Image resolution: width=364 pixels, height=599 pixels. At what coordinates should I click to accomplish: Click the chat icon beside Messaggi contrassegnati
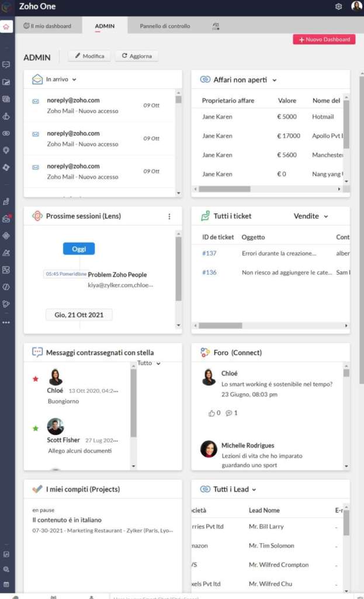(x=37, y=352)
